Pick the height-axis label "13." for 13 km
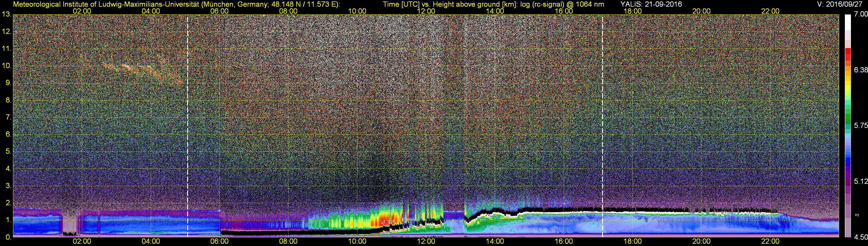The image size is (868, 246). tap(7, 14)
